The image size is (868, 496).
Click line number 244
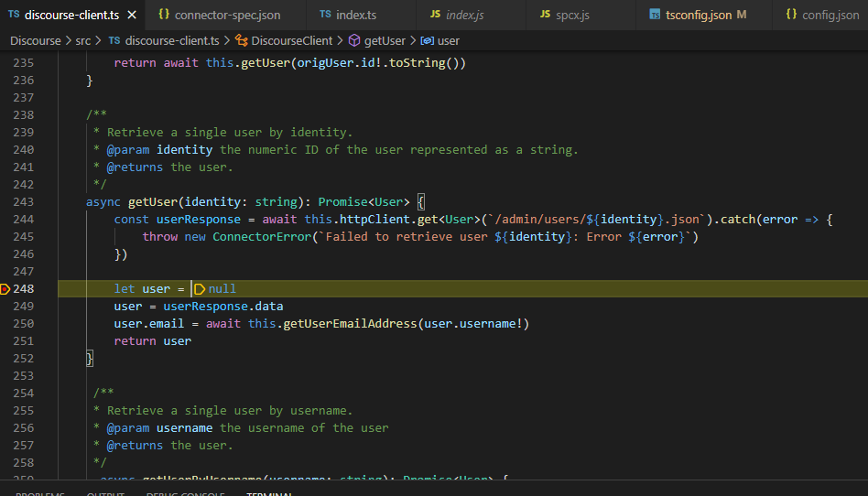tap(23, 220)
